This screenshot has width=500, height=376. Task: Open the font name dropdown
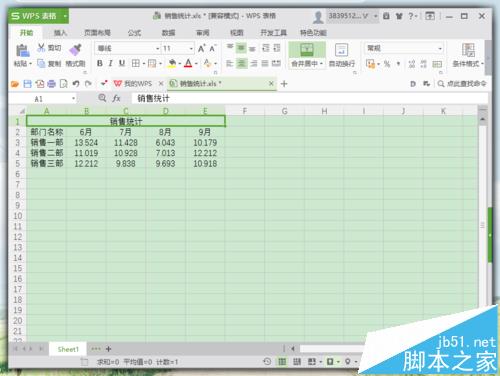coord(157,49)
